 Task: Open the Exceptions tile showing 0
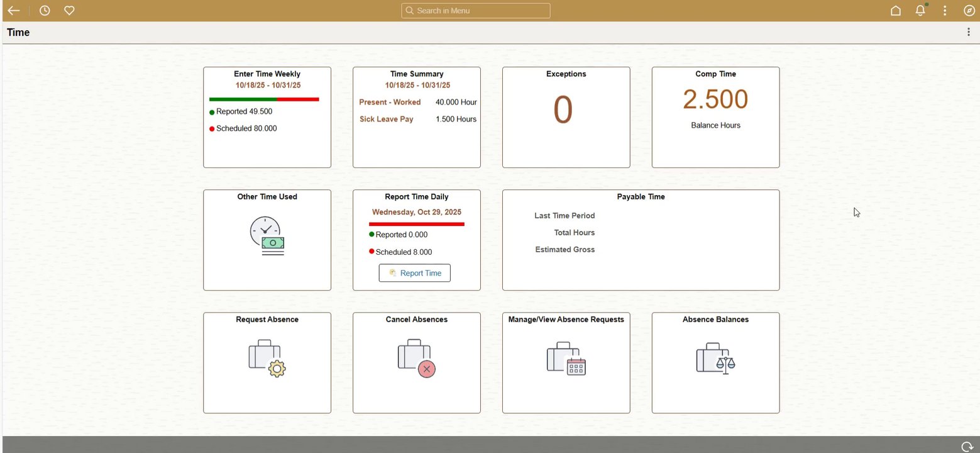(x=566, y=117)
